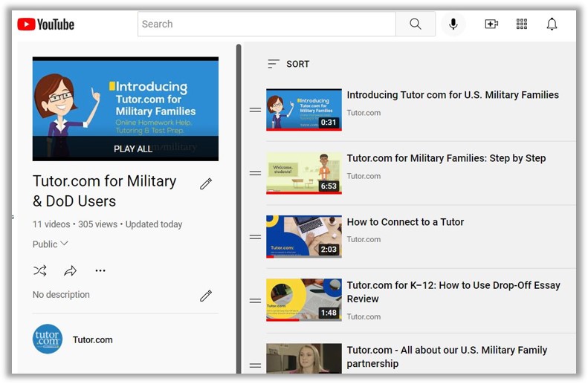Open How to Connect to a Tutor title

tap(405, 222)
